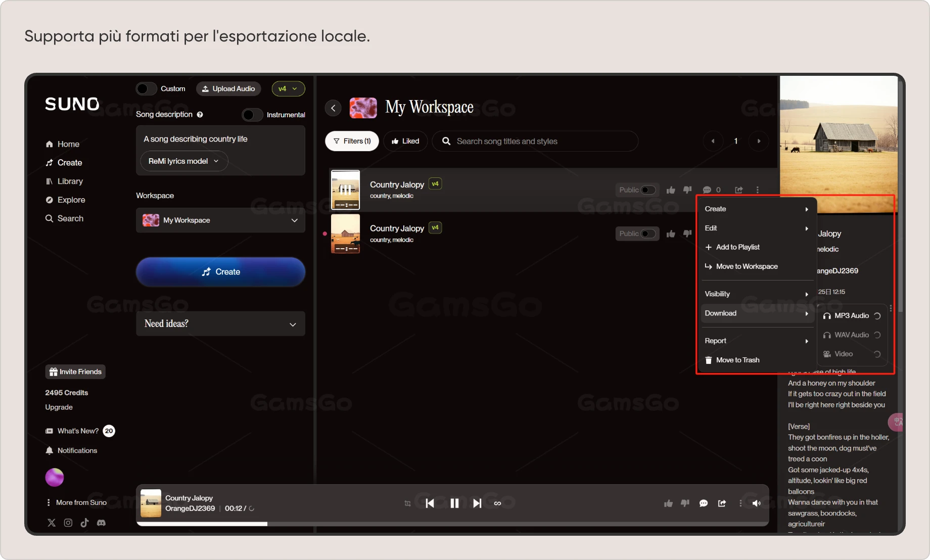Dislike the first Country Jalopy song
Screen dimensions: 930x560
pos(687,190)
